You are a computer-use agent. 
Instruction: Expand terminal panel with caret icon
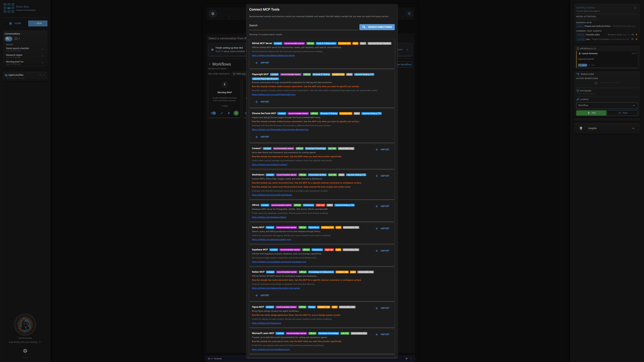point(411,359)
